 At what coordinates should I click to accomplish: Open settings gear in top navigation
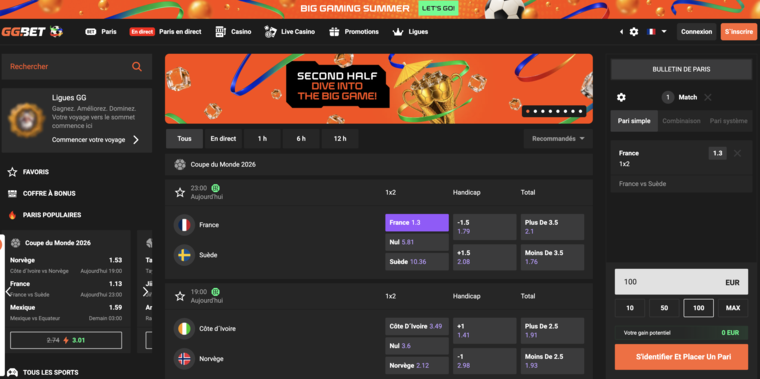click(x=633, y=32)
